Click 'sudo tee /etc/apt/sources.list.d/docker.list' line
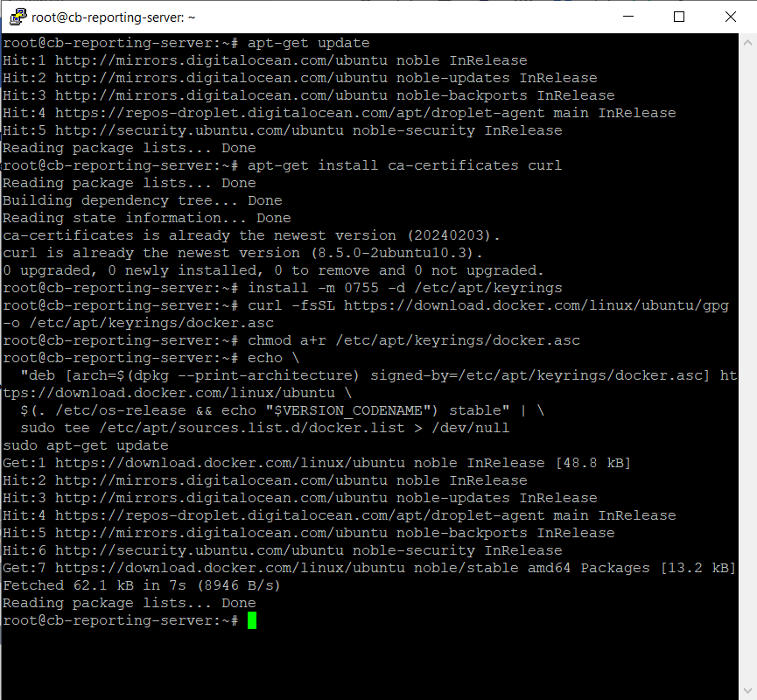 [264, 428]
